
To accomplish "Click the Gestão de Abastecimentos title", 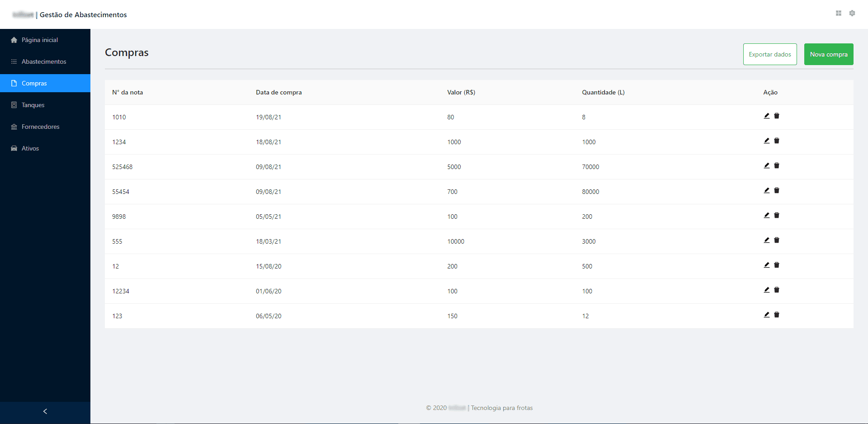I will point(83,14).
